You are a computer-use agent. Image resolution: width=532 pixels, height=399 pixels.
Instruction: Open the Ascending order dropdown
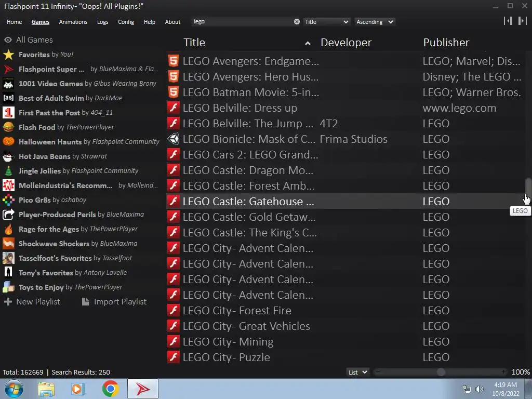(375, 22)
